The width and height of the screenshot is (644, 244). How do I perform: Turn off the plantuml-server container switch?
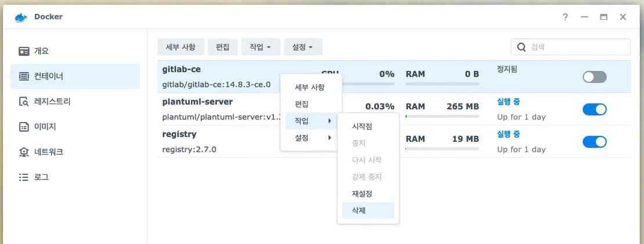tap(594, 109)
